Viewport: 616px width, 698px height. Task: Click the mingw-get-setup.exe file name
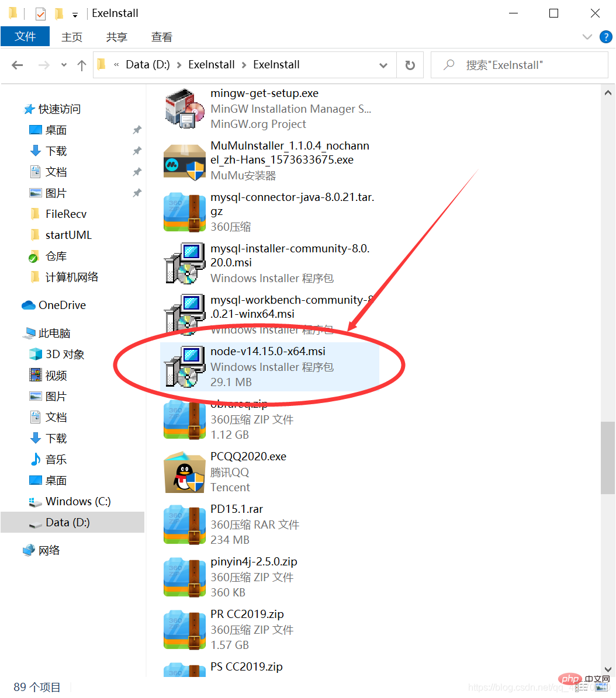click(x=264, y=93)
